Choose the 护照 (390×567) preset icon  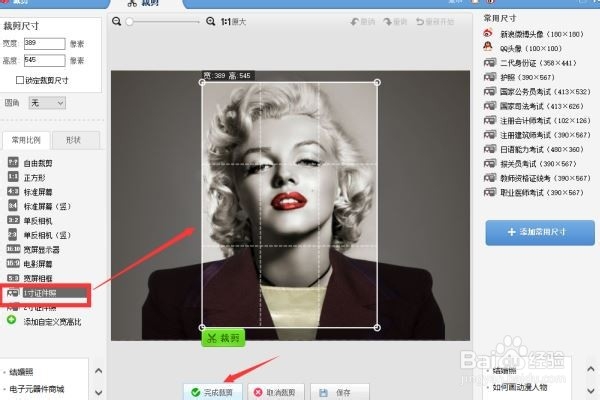pyautogui.click(x=490, y=77)
